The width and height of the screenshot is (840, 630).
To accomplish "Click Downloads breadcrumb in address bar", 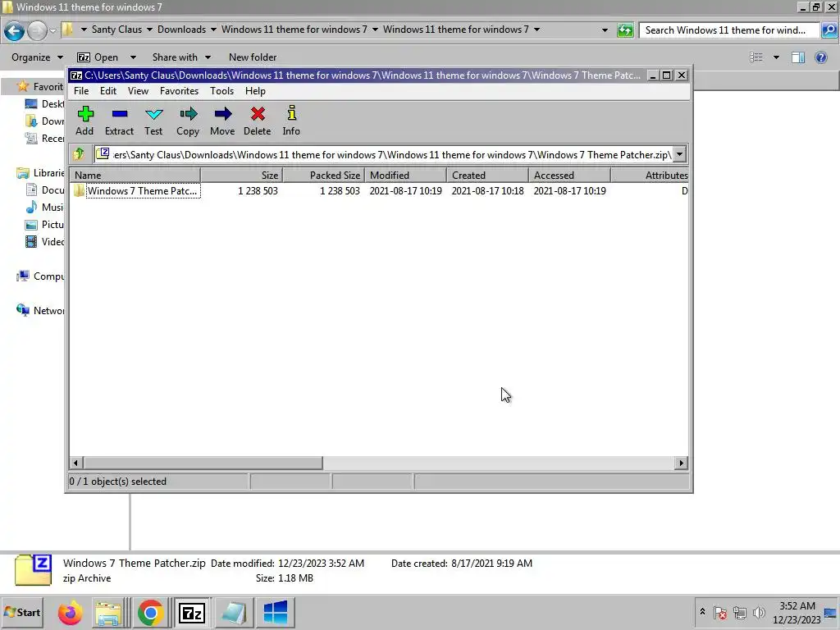I will tap(181, 30).
